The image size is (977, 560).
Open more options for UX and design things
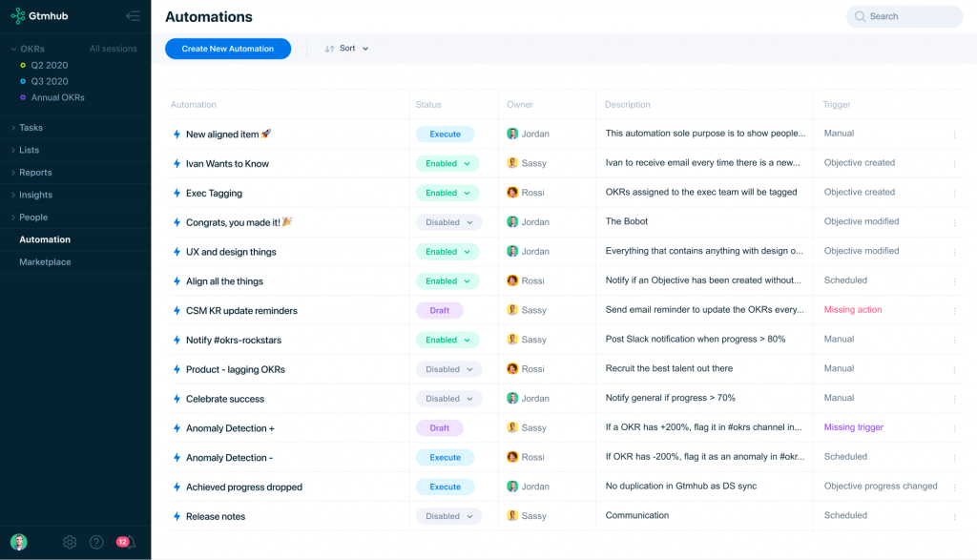(x=954, y=252)
